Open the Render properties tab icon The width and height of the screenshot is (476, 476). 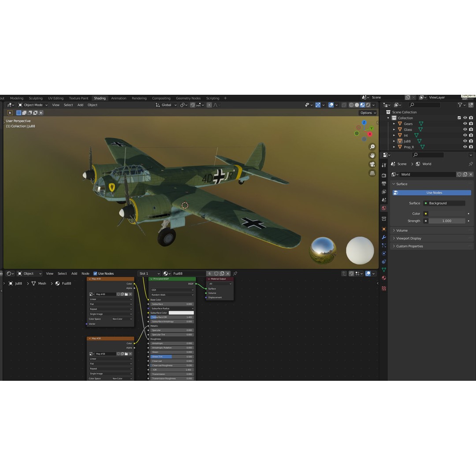pos(384,175)
